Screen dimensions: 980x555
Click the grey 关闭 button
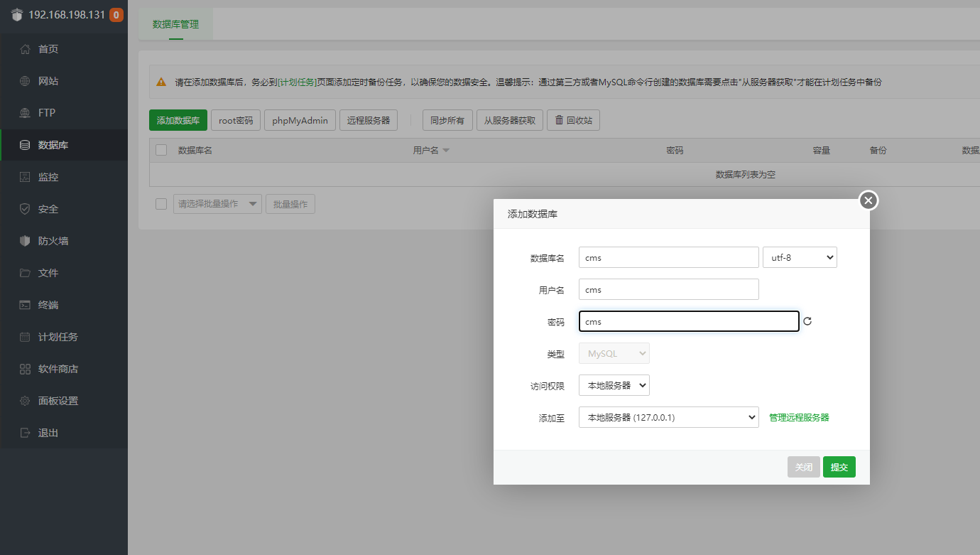coord(804,467)
